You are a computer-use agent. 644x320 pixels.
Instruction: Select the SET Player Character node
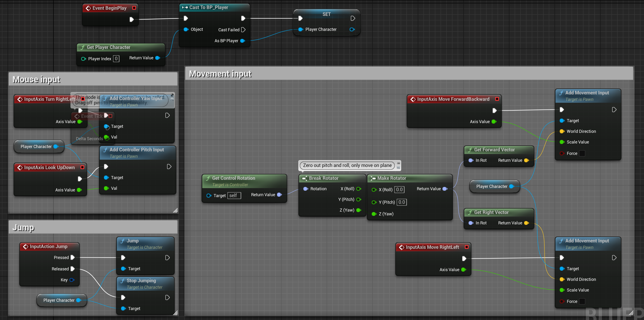(326, 14)
